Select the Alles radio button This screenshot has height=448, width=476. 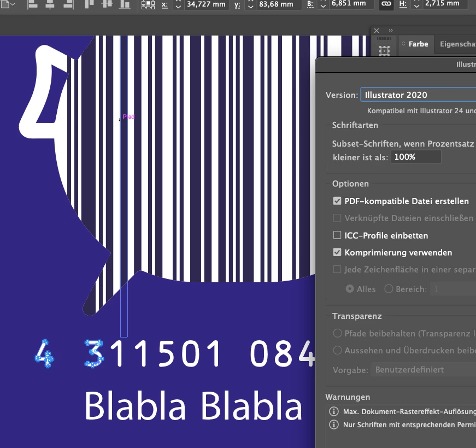[x=350, y=289]
